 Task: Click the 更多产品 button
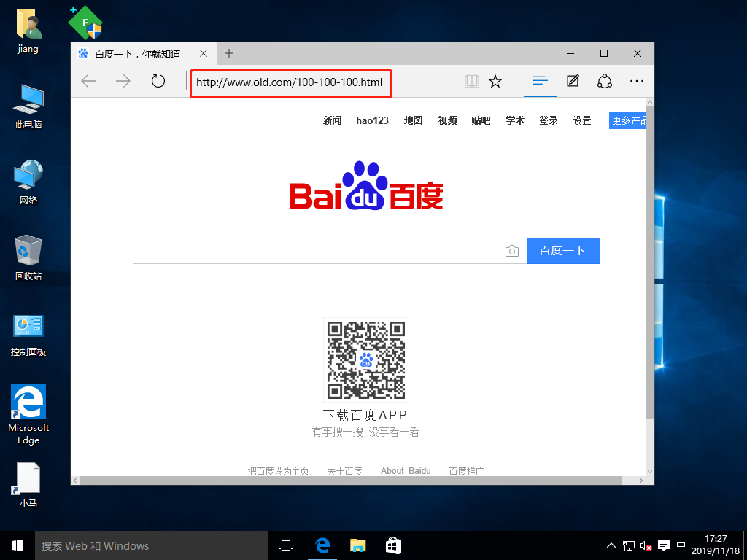627,120
